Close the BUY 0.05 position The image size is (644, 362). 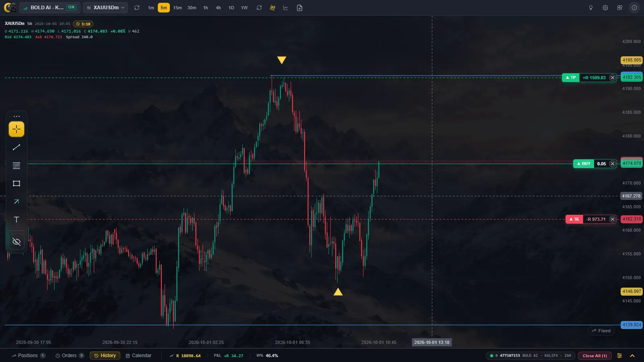(x=613, y=164)
